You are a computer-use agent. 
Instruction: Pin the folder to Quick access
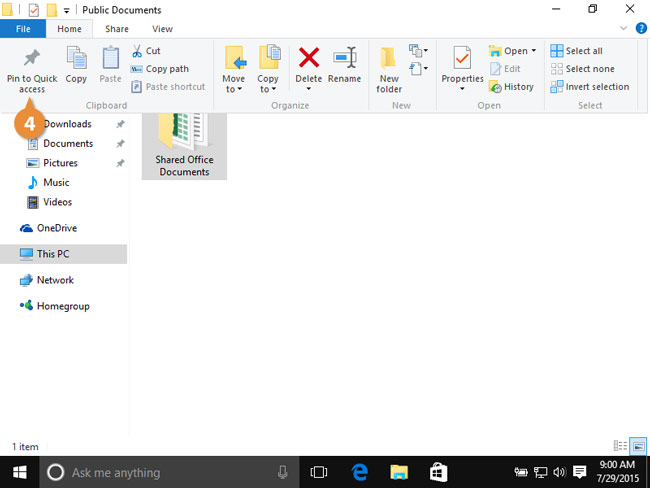[32, 71]
